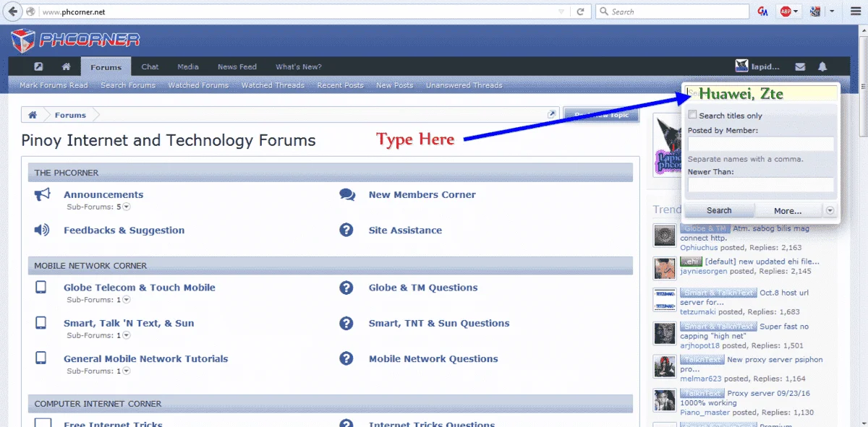868x427 pixels.
Task: Click the Announcements megaphone icon
Action: click(42, 194)
